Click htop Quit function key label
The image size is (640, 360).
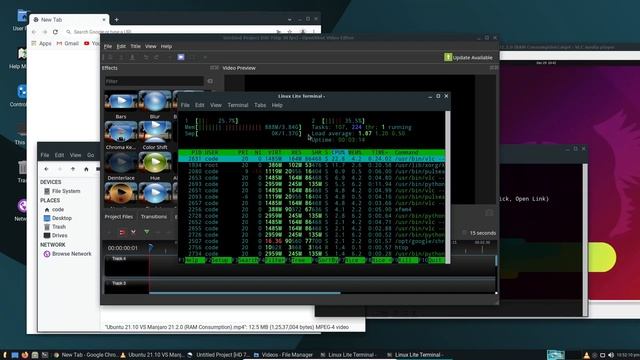(x=437, y=260)
